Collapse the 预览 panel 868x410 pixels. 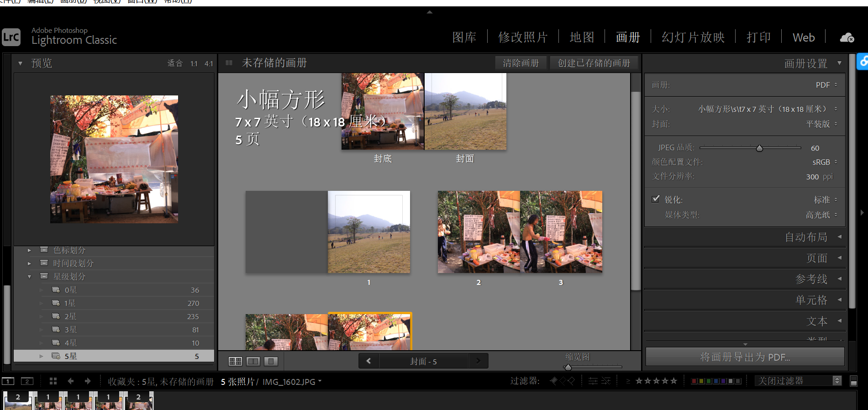pyautogui.click(x=20, y=63)
